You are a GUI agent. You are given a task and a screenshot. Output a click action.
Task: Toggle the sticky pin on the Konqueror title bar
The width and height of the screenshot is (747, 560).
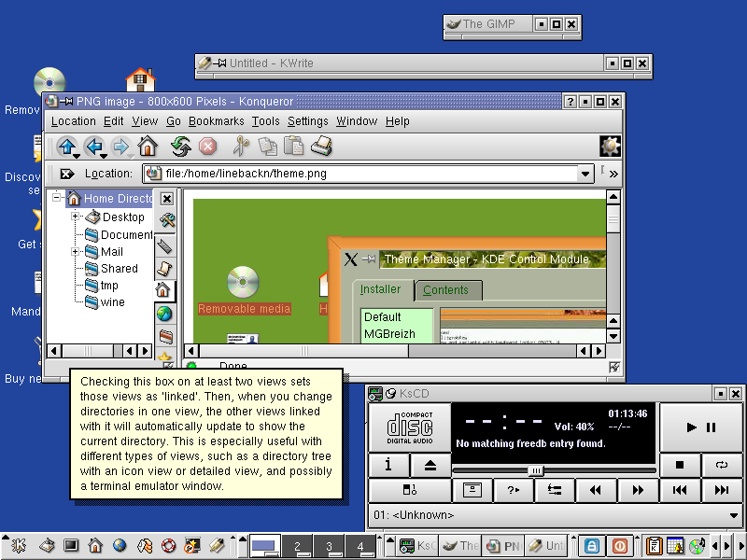coord(66,101)
